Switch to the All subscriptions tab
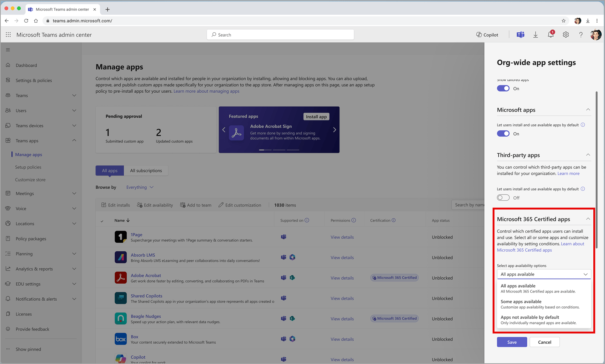This screenshot has height=364, width=605. [146, 171]
